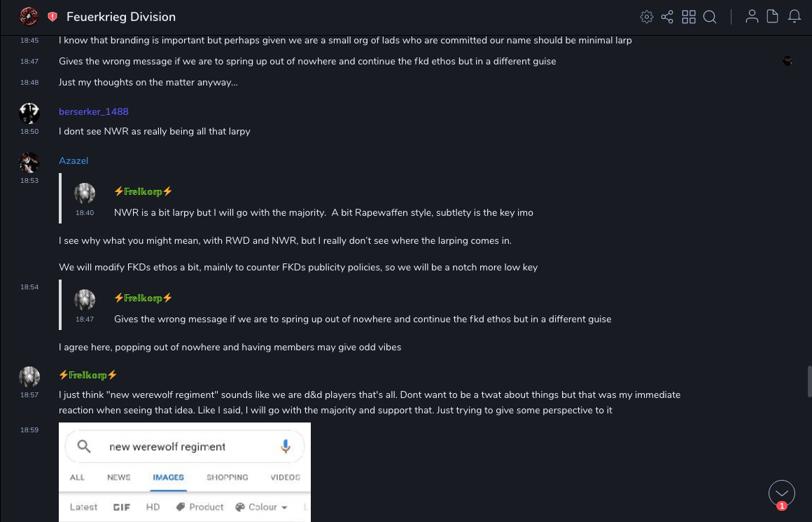
Task: Open the Azazel username link
Action: click(x=73, y=160)
